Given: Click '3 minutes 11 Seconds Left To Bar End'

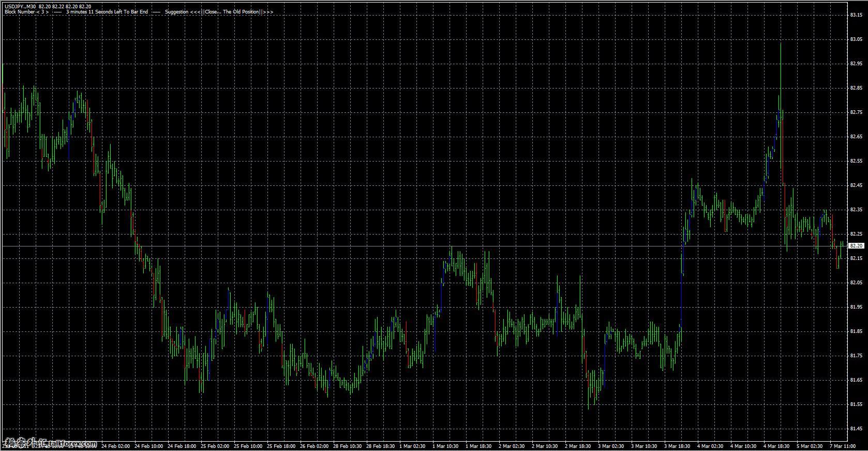Looking at the screenshot, I should click(107, 12).
